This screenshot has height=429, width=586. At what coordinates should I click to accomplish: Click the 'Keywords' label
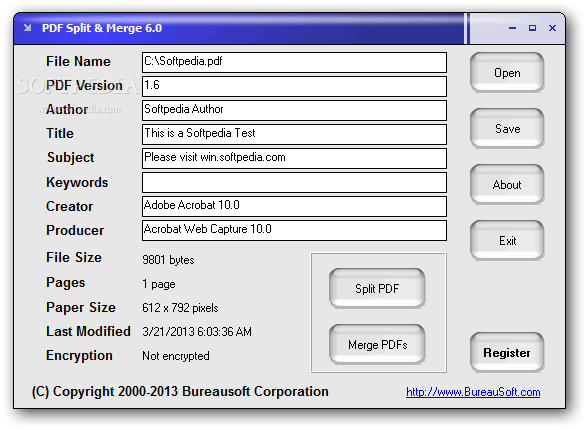pos(77,182)
